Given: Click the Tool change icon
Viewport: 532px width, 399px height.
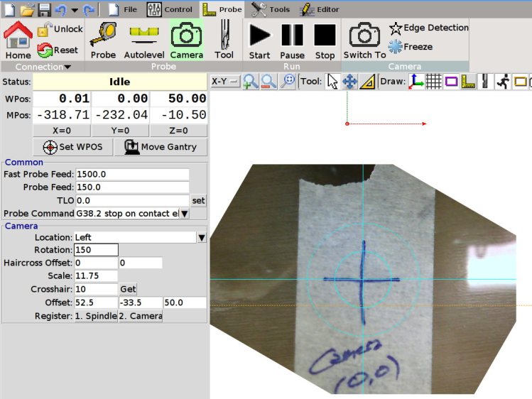Looking at the screenshot, I should tap(224, 39).
